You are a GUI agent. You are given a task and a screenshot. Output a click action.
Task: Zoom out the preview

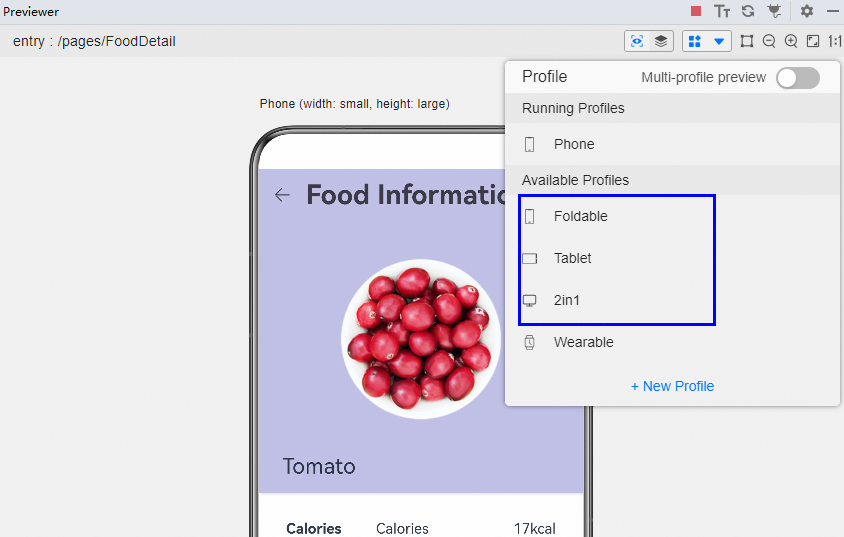pos(769,41)
